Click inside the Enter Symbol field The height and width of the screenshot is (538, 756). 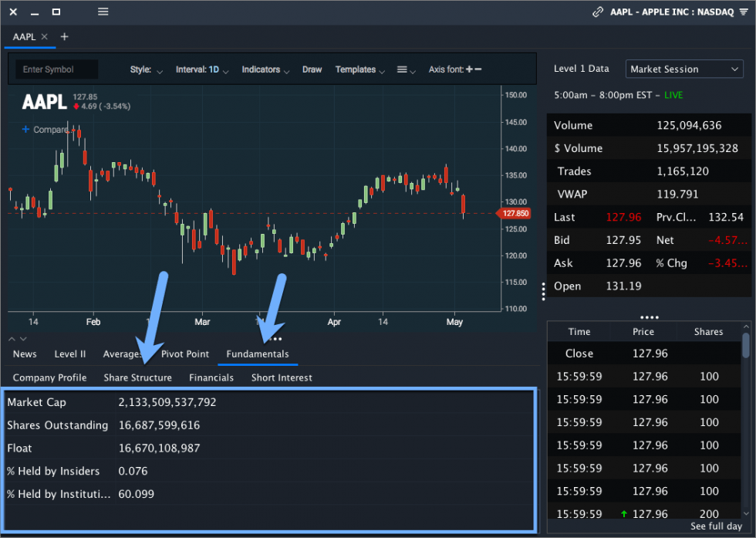[55, 69]
